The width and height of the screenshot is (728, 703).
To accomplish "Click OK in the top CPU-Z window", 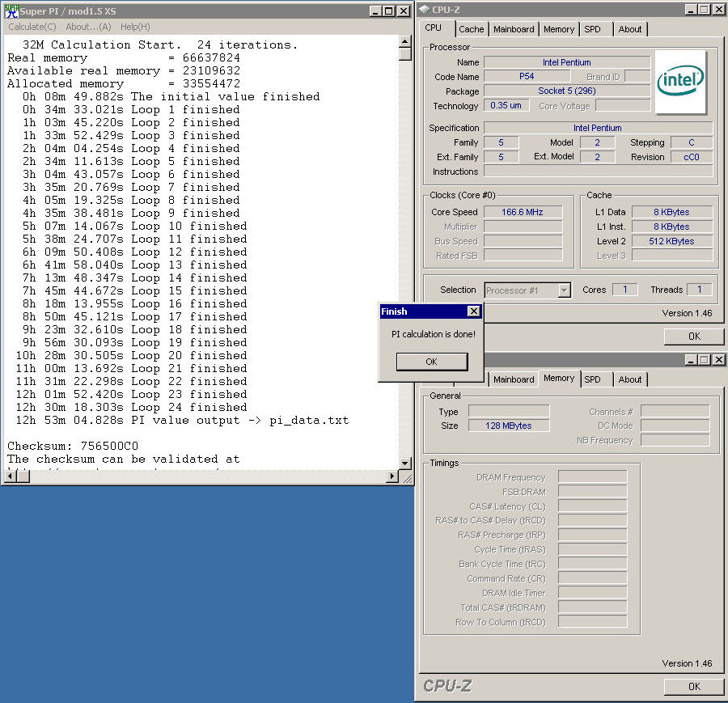I will click(x=694, y=337).
